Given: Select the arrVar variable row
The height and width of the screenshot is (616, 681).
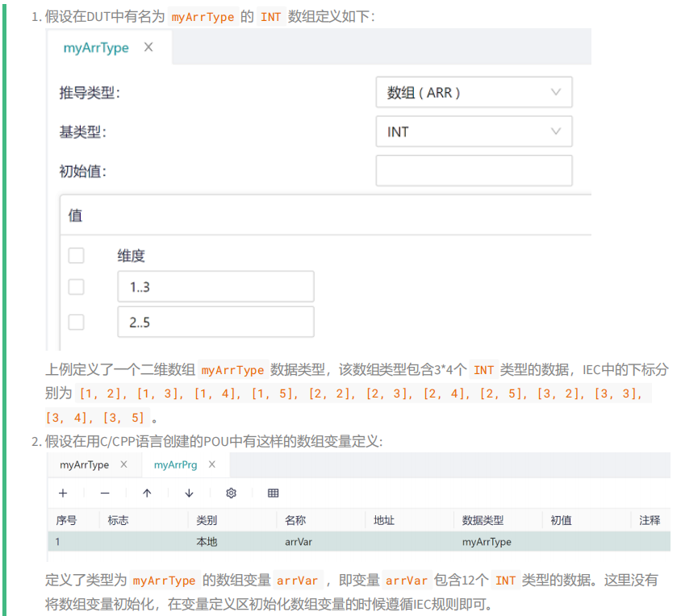Looking at the screenshot, I should click(x=359, y=542).
